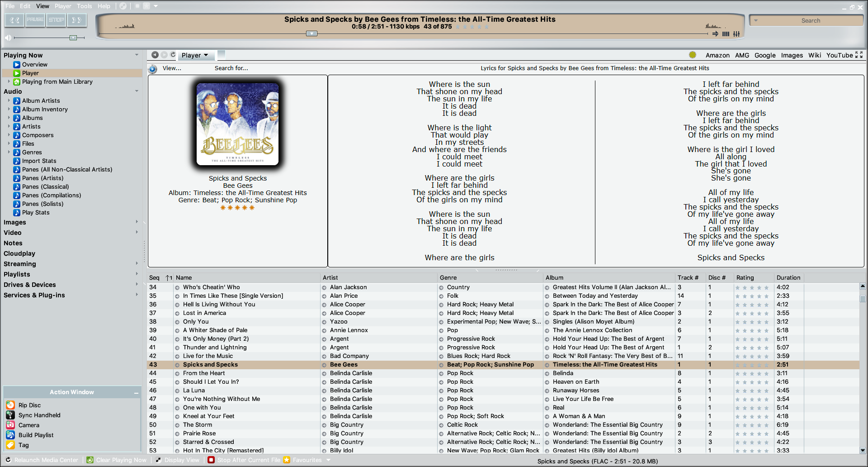Screen dimensions: 868x467
Task: Click the Bee Gees album cover thumbnail
Action: pos(238,124)
